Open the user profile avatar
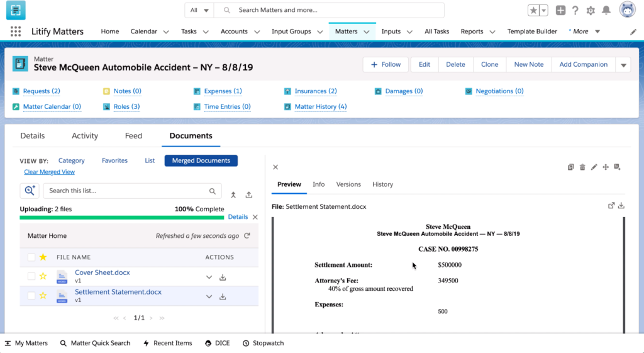The width and height of the screenshot is (644, 353). tap(627, 10)
